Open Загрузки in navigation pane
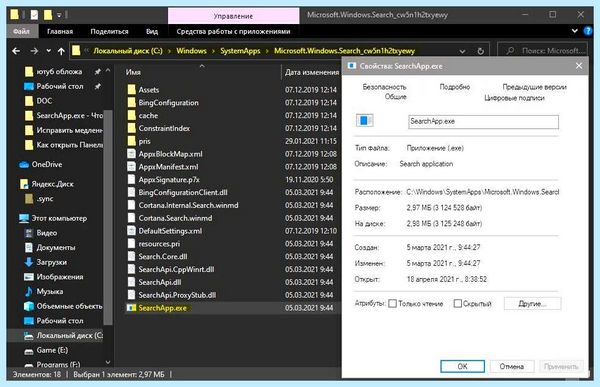Viewport: 600px width, 387px height. click(x=52, y=262)
